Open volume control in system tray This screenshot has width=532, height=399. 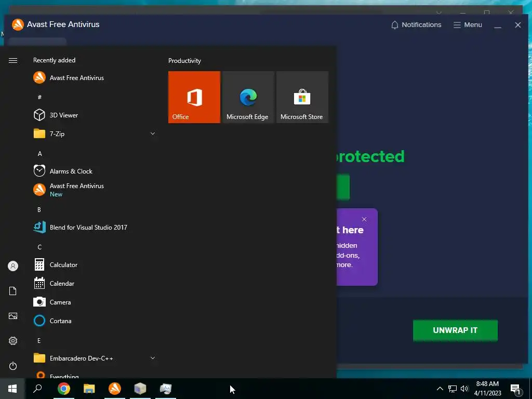(x=464, y=389)
